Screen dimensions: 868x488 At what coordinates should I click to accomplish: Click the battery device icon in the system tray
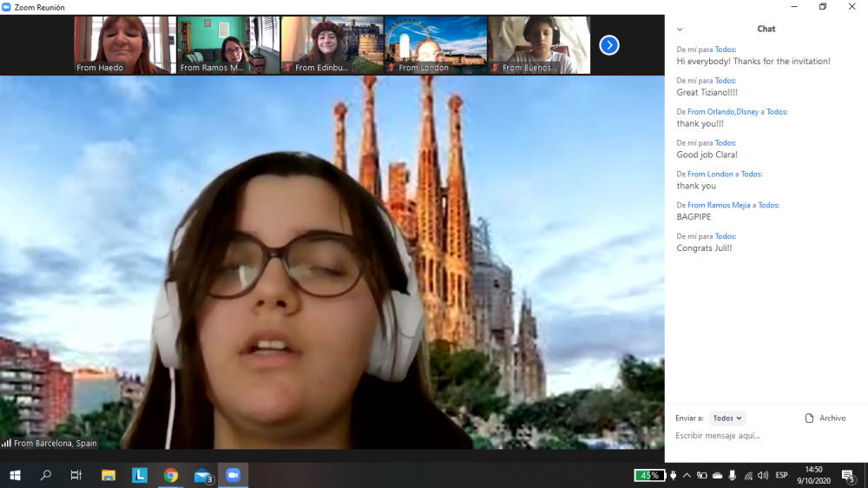point(702,475)
